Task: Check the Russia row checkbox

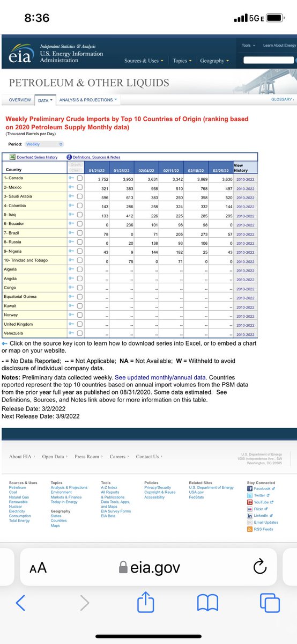Action: pyautogui.click(x=79, y=243)
